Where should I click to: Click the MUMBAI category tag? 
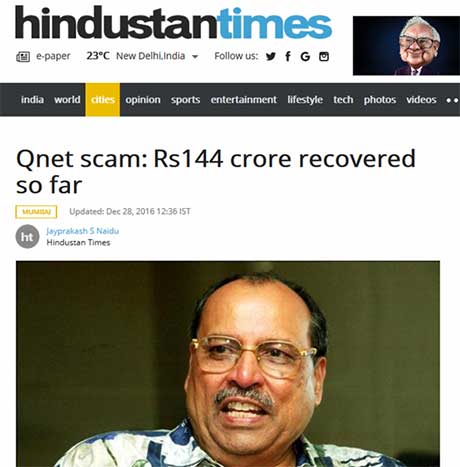point(36,212)
